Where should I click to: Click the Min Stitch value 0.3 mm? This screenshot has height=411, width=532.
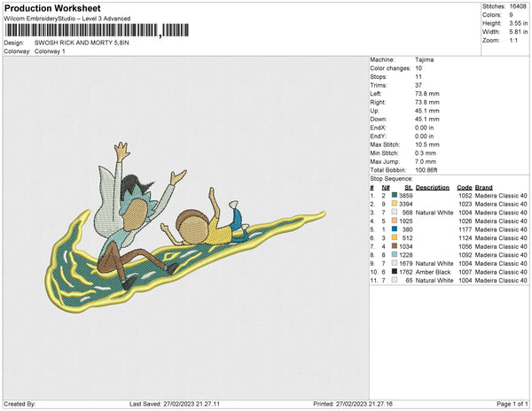tap(426, 153)
